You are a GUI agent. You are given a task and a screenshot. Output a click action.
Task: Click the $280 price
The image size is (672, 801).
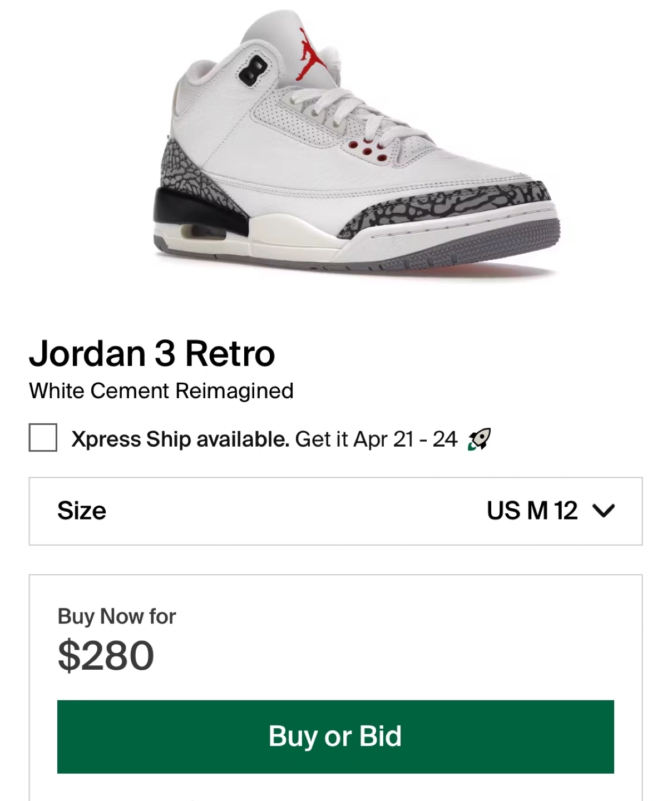click(x=106, y=656)
